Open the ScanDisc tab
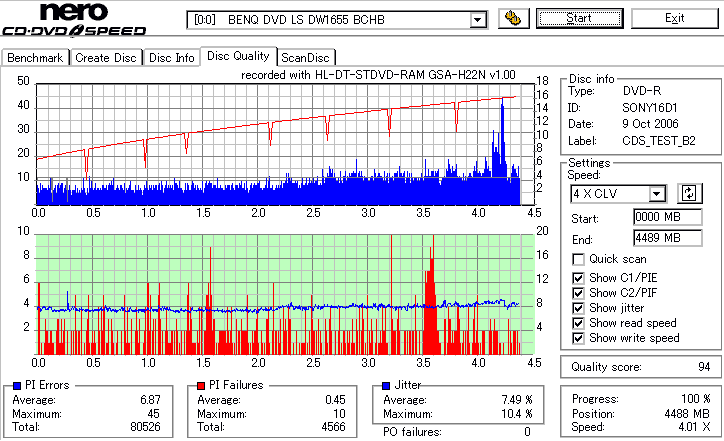The image size is (724, 441). (305, 58)
